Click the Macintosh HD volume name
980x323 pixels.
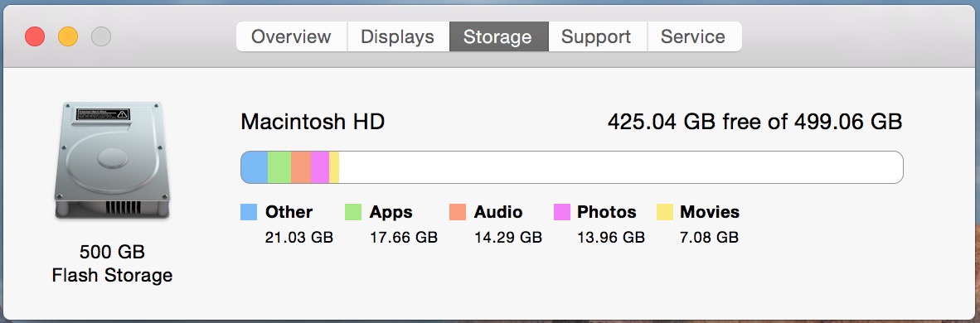[x=313, y=122]
